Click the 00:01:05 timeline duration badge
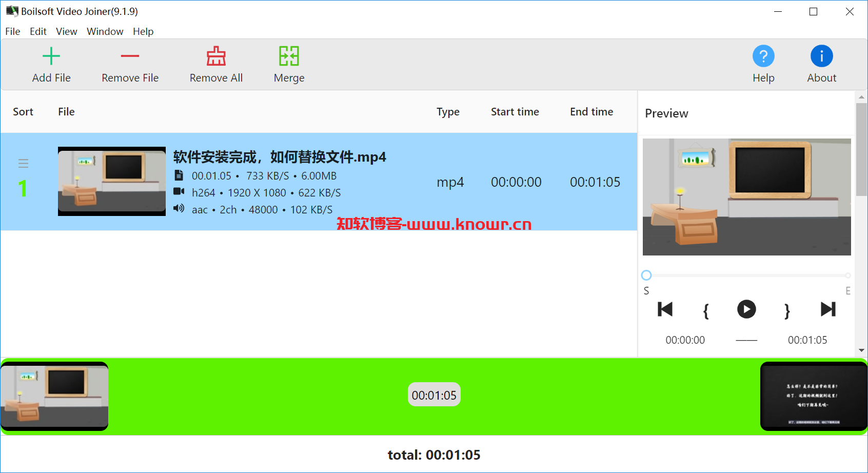The width and height of the screenshot is (868, 473). click(x=434, y=395)
